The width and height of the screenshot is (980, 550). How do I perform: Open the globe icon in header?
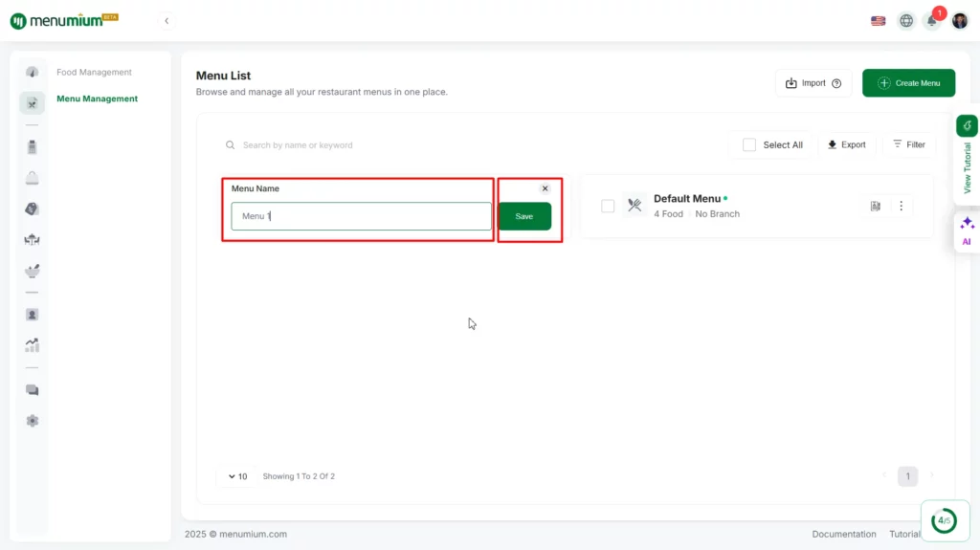[x=906, y=21]
